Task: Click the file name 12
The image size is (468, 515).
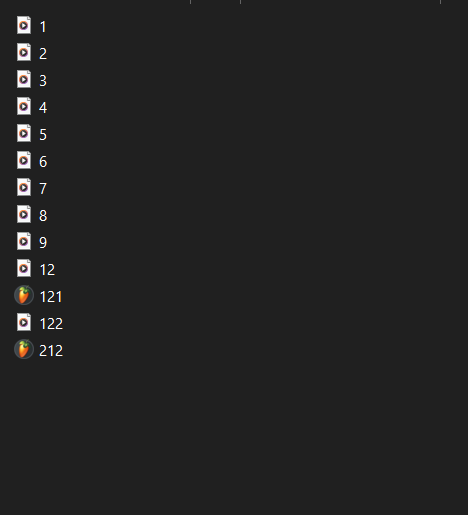Action: tap(47, 270)
